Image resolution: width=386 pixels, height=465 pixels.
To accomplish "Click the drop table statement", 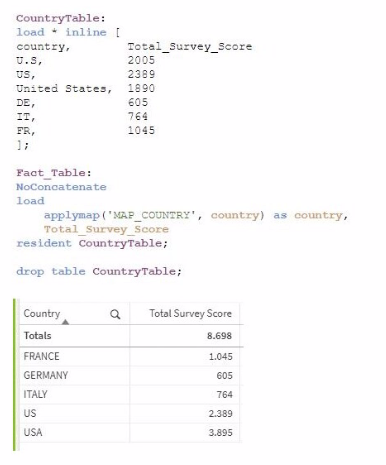I will (x=99, y=271).
